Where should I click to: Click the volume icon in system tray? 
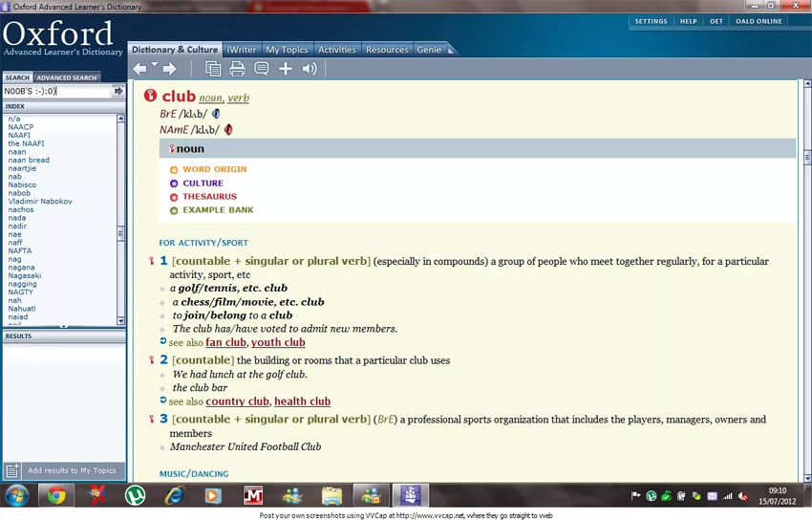(742, 496)
